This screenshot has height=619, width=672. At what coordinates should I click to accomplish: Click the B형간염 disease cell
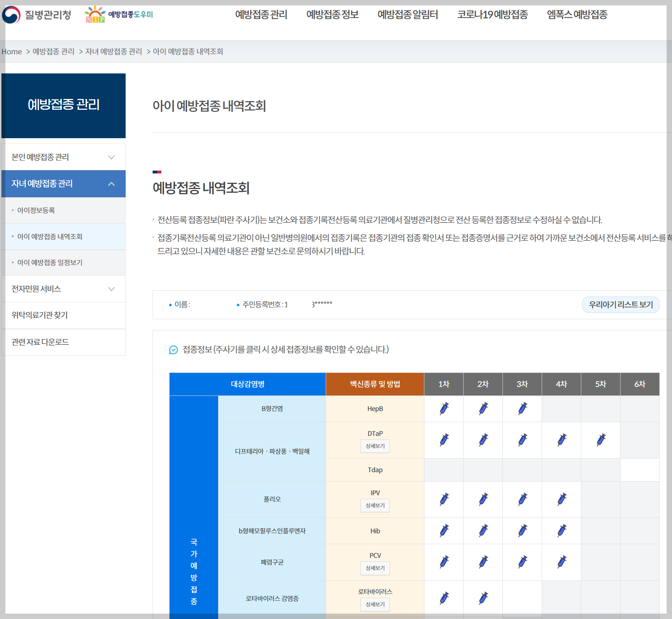click(x=272, y=408)
